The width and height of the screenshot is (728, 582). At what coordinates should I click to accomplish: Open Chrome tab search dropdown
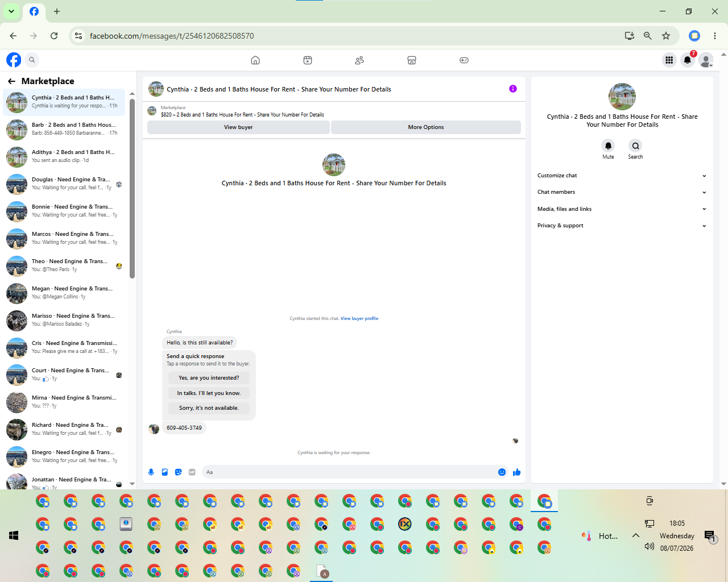tap(11, 11)
